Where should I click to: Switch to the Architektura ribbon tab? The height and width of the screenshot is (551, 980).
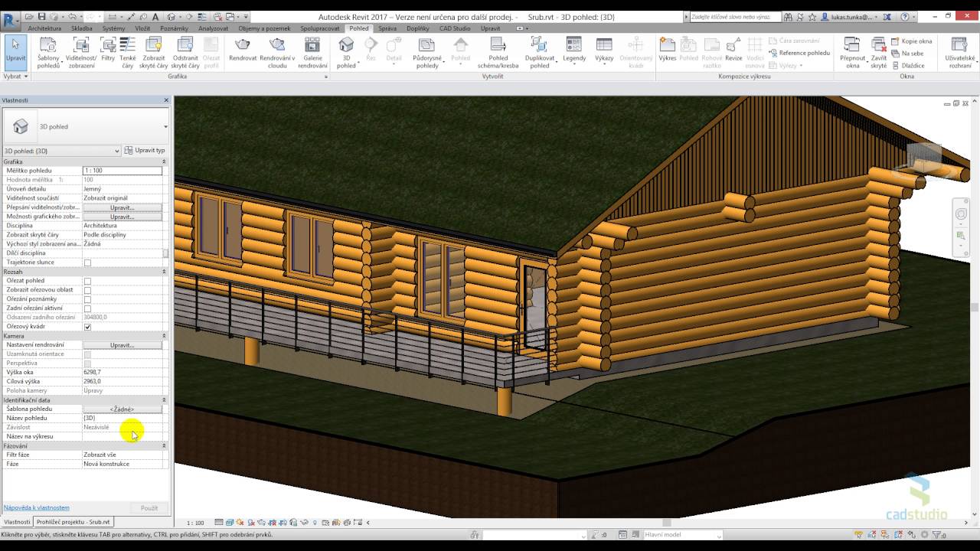[x=44, y=28]
